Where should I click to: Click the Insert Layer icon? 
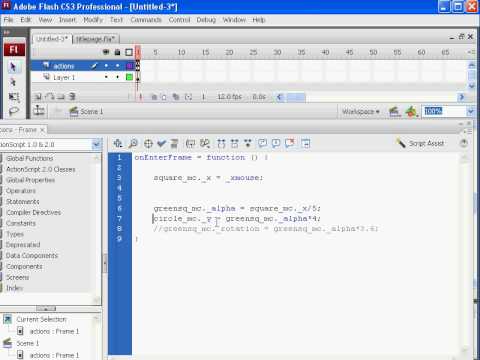tap(38, 97)
